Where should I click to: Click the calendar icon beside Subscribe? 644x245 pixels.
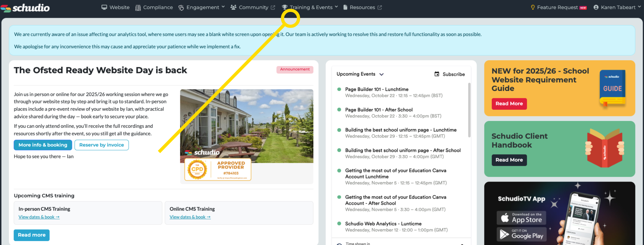[x=437, y=74]
